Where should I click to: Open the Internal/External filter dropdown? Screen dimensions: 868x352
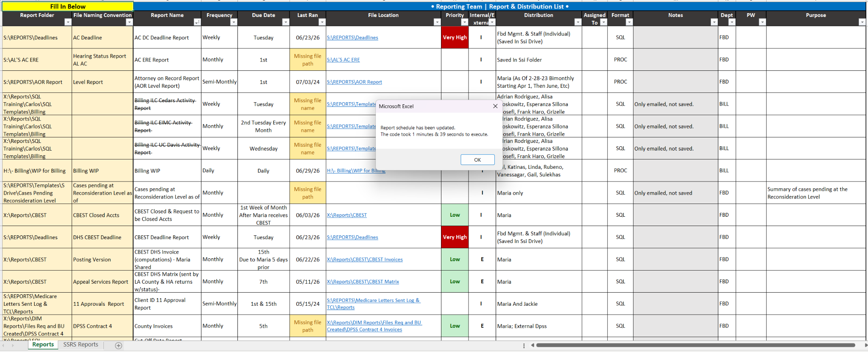492,22
